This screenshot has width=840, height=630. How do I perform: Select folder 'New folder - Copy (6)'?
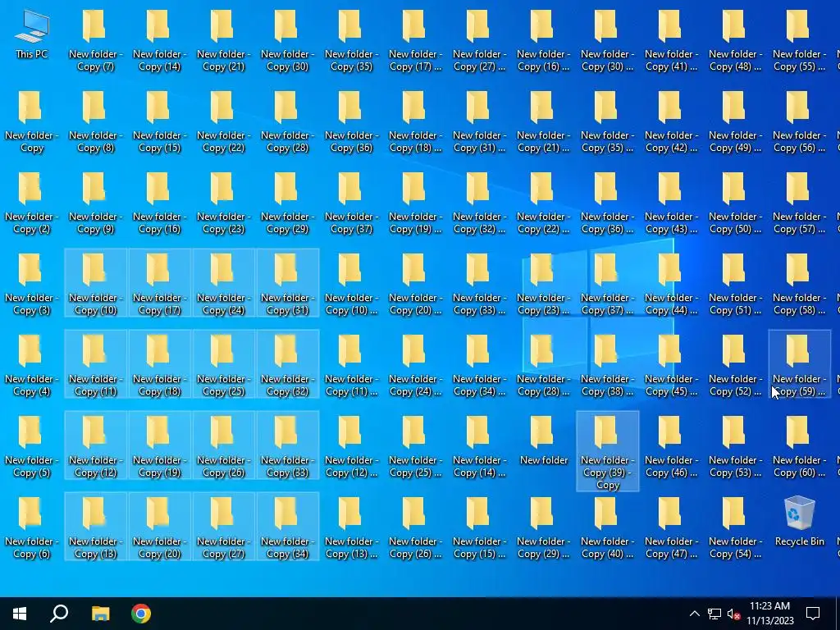[x=31, y=528]
